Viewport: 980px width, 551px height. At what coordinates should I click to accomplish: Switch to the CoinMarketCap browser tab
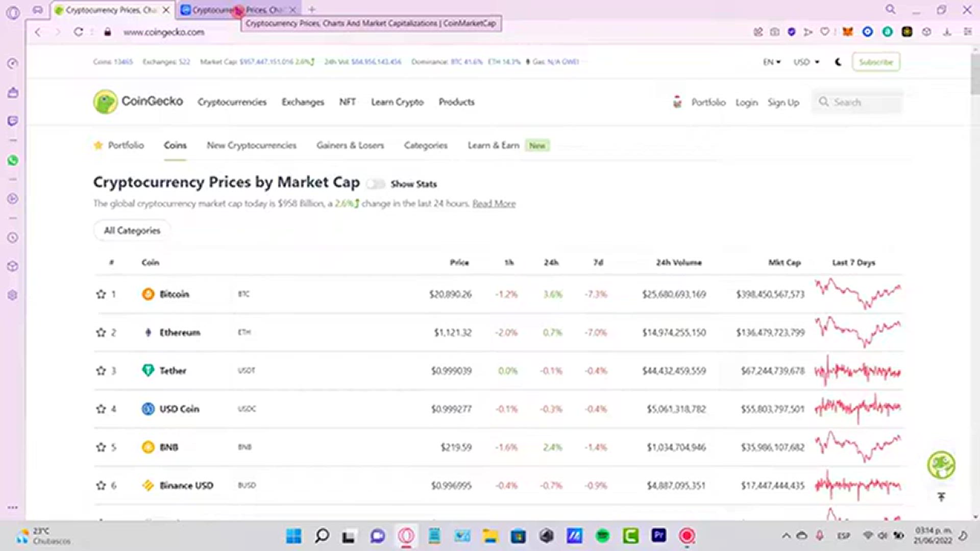237,10
